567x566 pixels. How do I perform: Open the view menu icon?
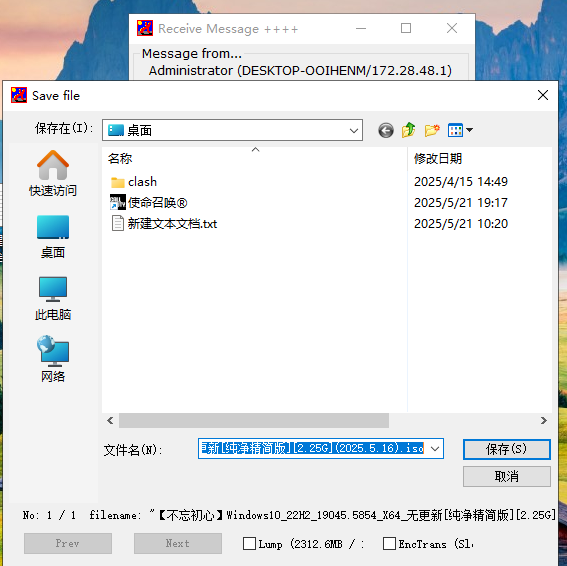(x=460, y=130)
